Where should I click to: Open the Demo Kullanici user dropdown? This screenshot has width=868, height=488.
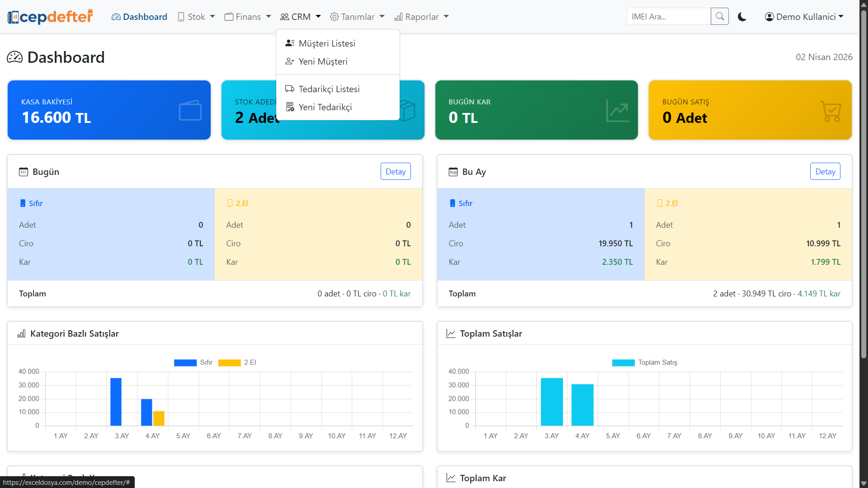804,17
